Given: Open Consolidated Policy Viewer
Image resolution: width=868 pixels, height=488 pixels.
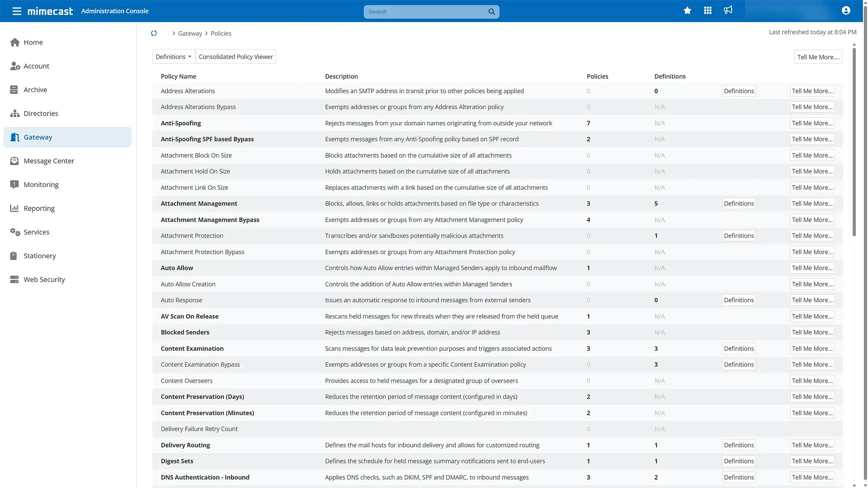Looking at the screenshot, I should [x=236, y=57].
